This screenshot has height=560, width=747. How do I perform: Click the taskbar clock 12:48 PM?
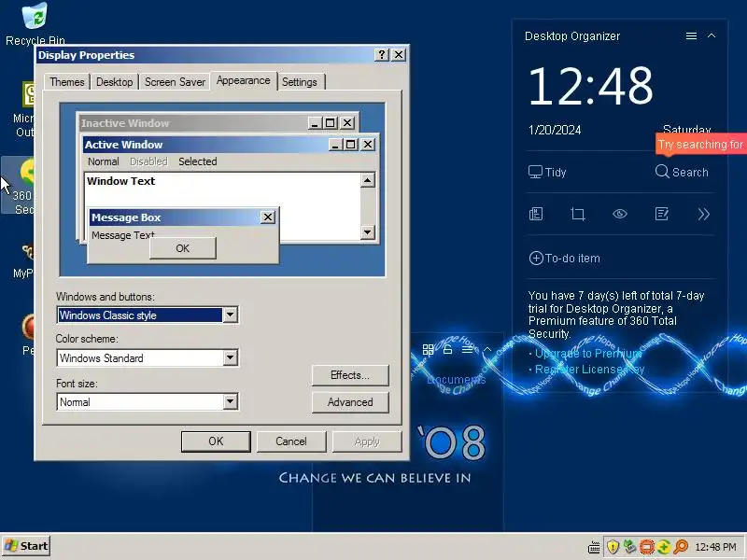tap(715, 547)
